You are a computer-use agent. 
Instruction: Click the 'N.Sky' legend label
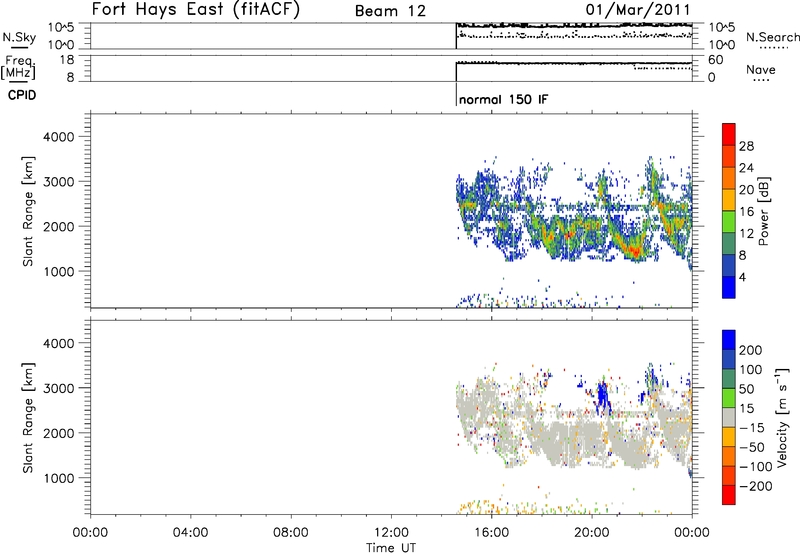19,37
